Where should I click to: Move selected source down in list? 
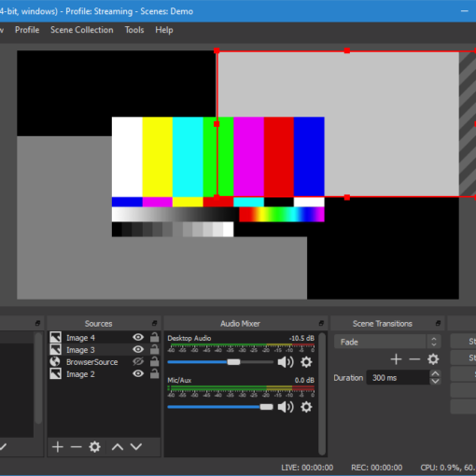(x=136, y=447)
